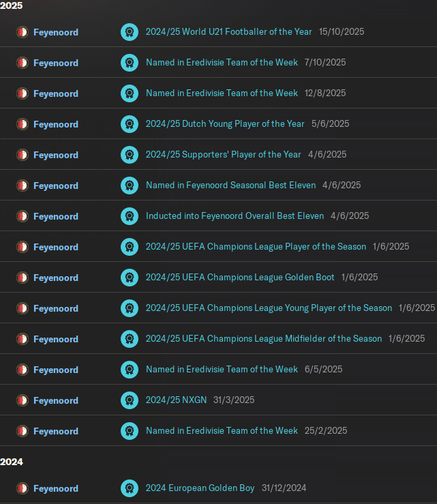
Task: Click Feyenoord crest in Midfielder of the Season row
Action: point(22,339)
